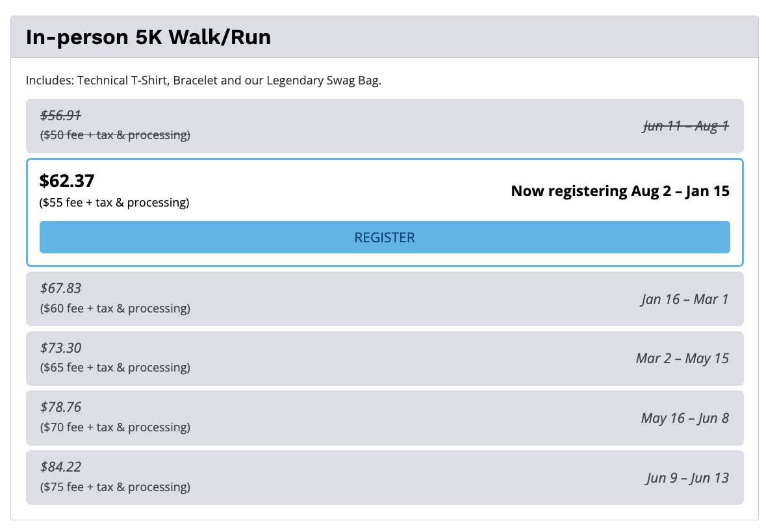Select the $84.22 price tier
Image resolution: width=766 pixels, height=532 pixels.
(x=60, y=467)
